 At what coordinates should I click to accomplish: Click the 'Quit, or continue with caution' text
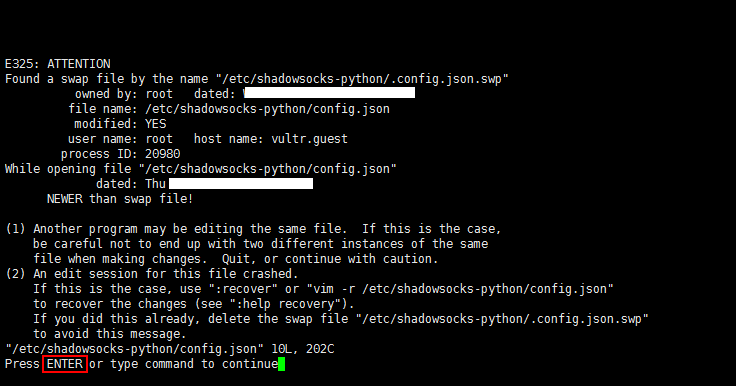tap(330, 259)
